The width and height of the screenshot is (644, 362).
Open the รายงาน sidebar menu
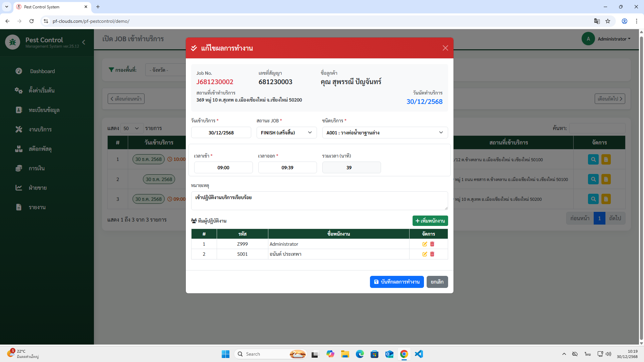[x=37, y=207]
